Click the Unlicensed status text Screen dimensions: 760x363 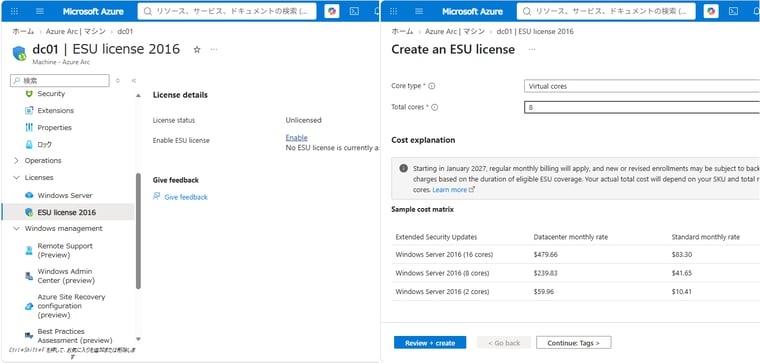coord(303,120)
